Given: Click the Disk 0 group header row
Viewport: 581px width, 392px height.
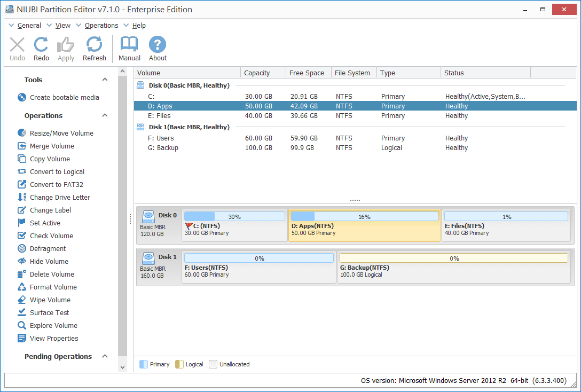Looking at the screenshot, I should 355,85.
